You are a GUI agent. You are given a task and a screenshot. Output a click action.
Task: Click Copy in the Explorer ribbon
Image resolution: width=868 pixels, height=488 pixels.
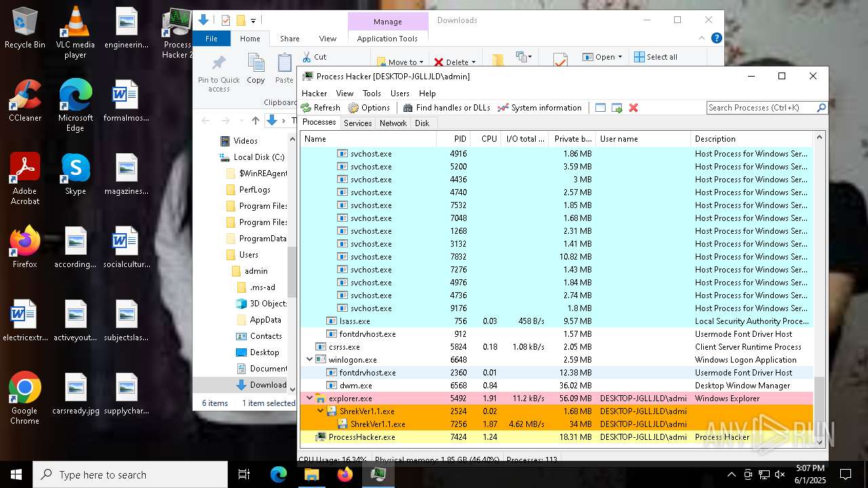[256, 69]
